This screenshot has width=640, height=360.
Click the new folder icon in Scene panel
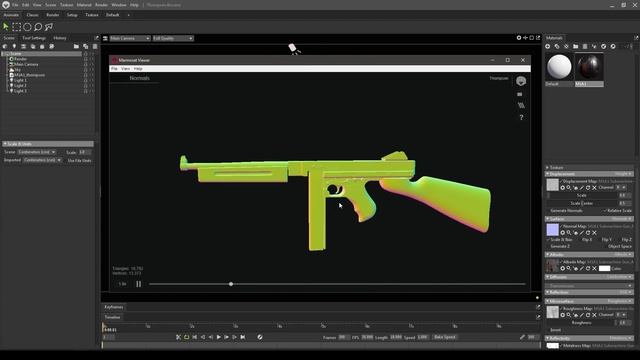76,47
